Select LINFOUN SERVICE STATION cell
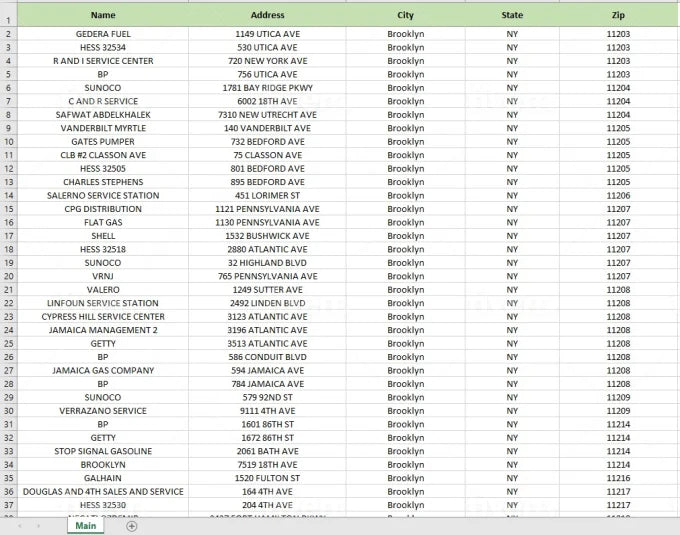 (103, 303)
